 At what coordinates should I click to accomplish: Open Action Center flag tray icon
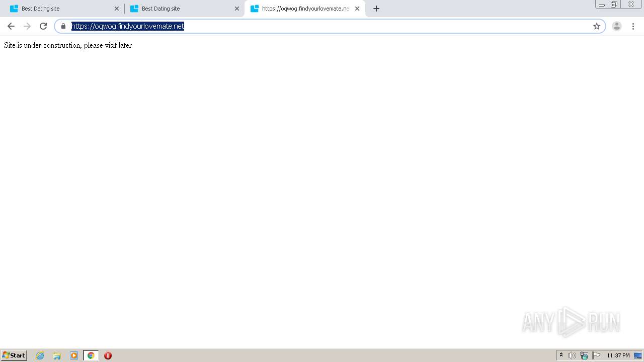(x=596, y=355)
